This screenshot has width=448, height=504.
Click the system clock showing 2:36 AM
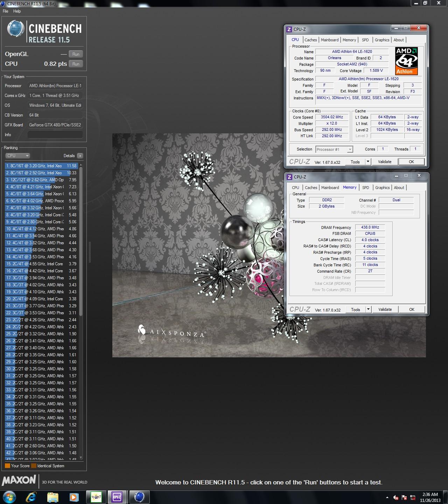(x=430, y=495)
